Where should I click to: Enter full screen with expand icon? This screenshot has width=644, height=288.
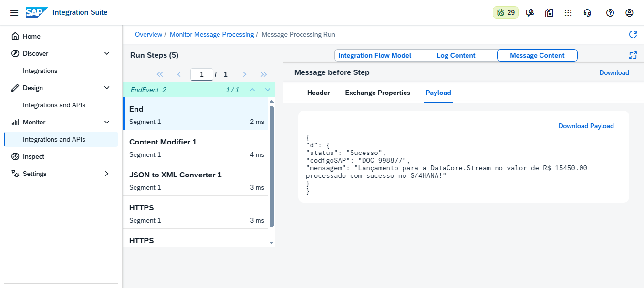(633, 55)
